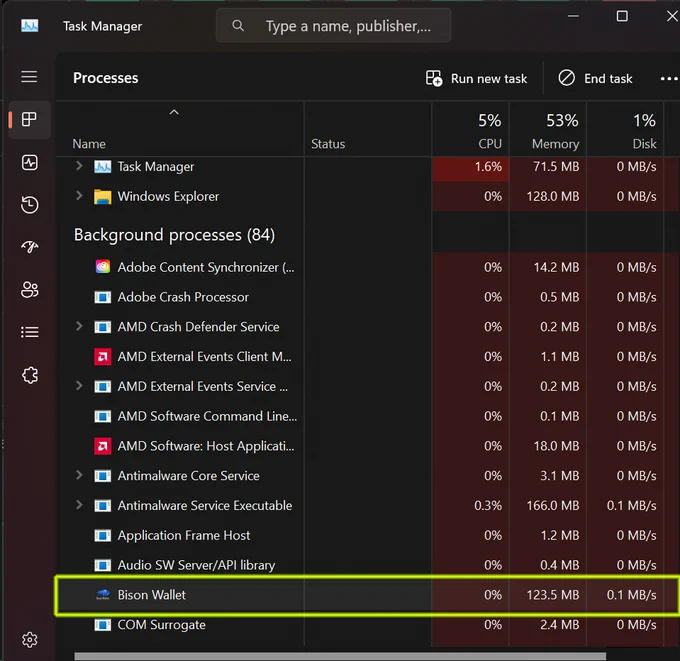Click Run new task button
680x661 pixels.
click(x=477, y=79)
